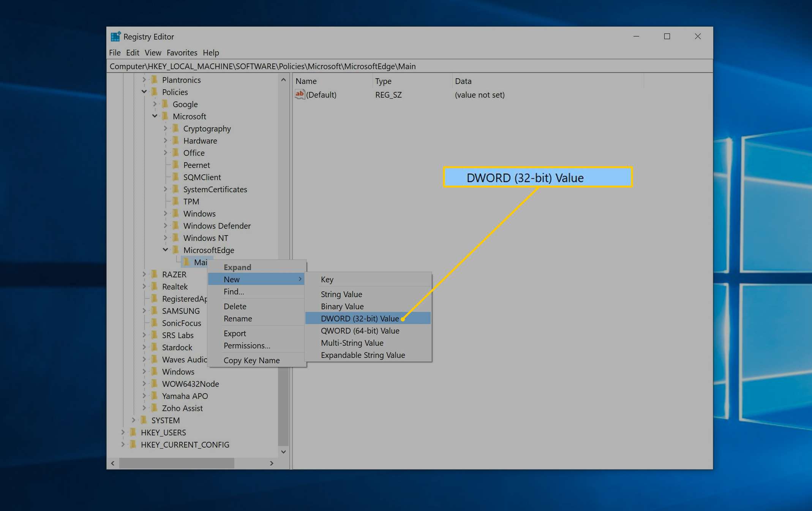Screen dimensions: 812x511
Task: Choose String Value from New submenu
Action: click(368, 294)
